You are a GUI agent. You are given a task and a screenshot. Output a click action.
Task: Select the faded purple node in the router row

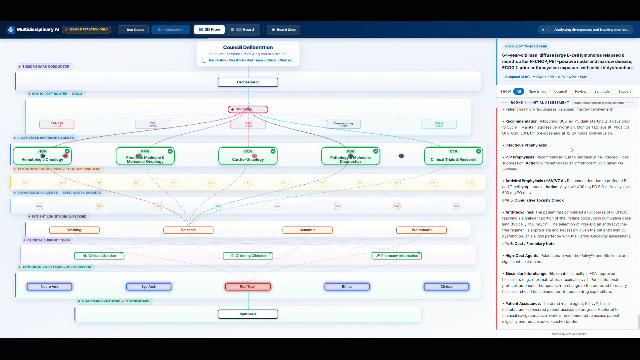click(152, 124)
